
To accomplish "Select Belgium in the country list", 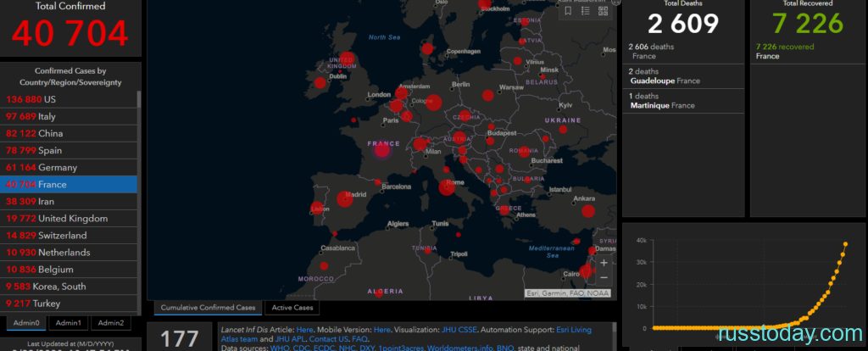I will coord(69,270).
